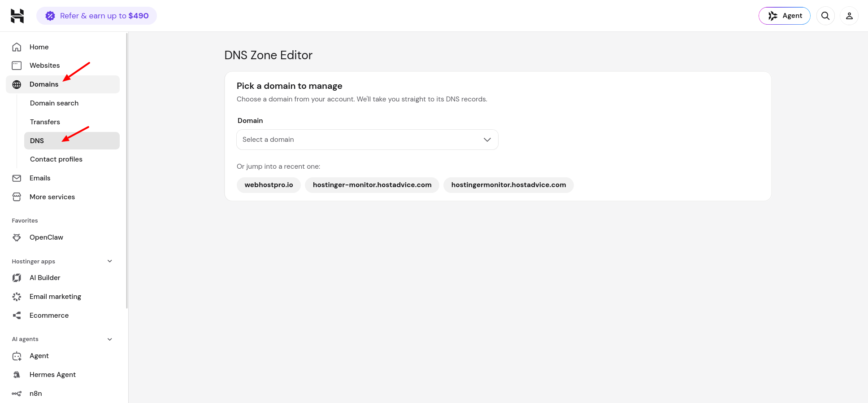Click the Emails envelope icon
The image size is (868, 403).
(17, 178)
